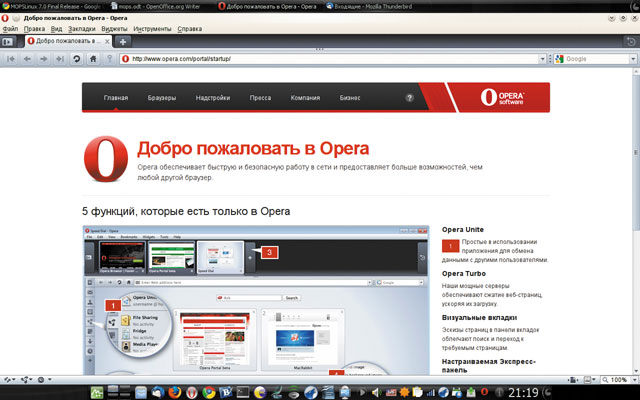Click Пресса in the site navigation
Viewport: 640px width, 400px height.
(x=260, y=98)
